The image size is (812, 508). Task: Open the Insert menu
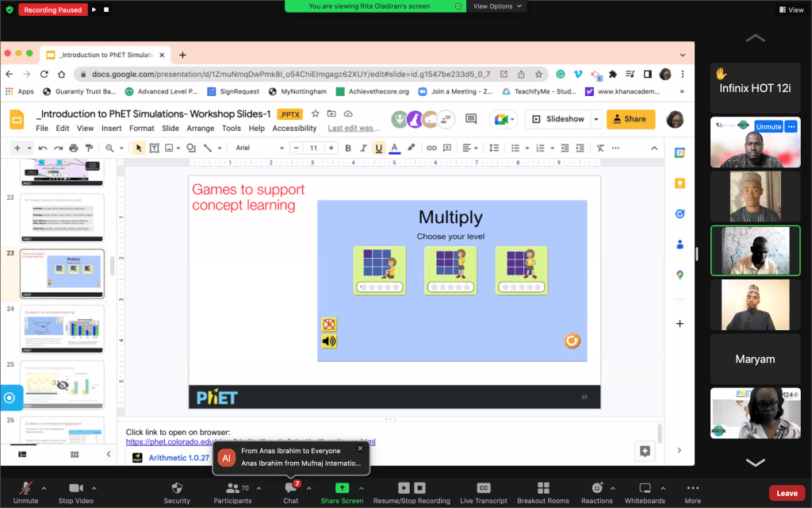[x=111, y=129]
